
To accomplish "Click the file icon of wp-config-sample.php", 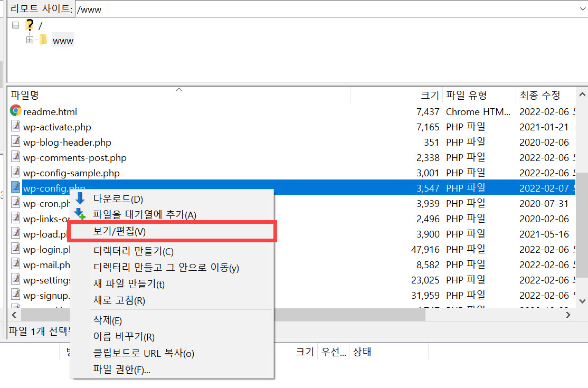I will pyautogui.click(x=15, y=172).
